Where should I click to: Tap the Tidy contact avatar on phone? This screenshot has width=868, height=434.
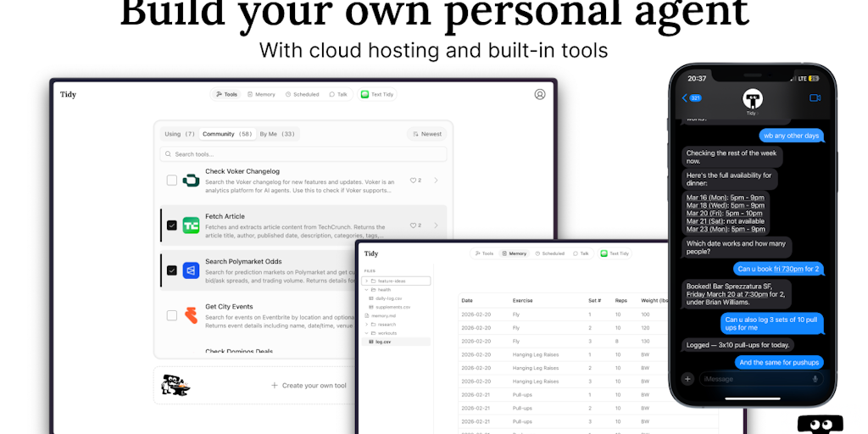753,99
